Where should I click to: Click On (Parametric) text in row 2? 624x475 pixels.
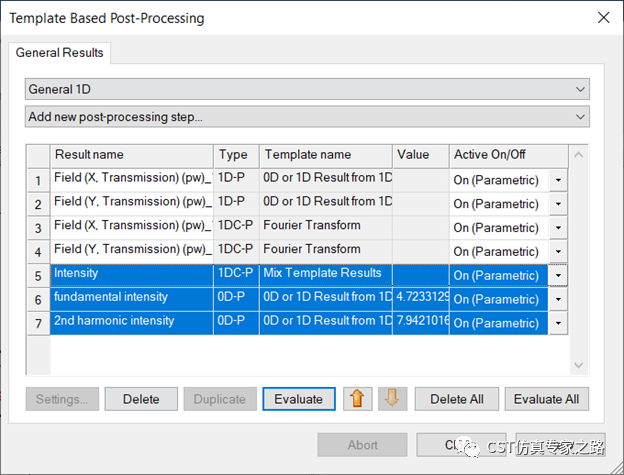[x=496, y=204]
